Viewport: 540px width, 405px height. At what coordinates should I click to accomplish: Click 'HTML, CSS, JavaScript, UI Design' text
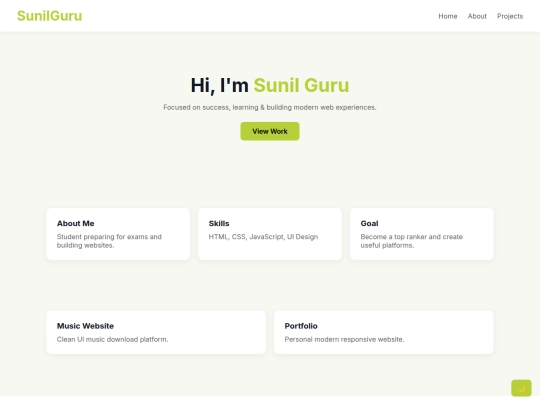pos(263,237)
